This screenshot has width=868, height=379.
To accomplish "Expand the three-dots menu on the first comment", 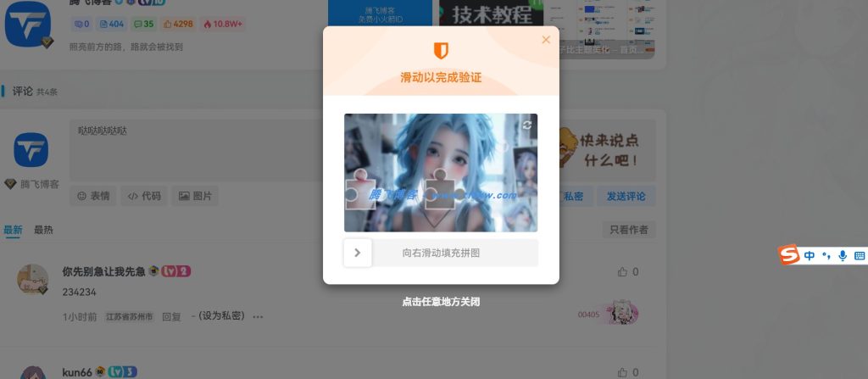I will pos(258,317).
